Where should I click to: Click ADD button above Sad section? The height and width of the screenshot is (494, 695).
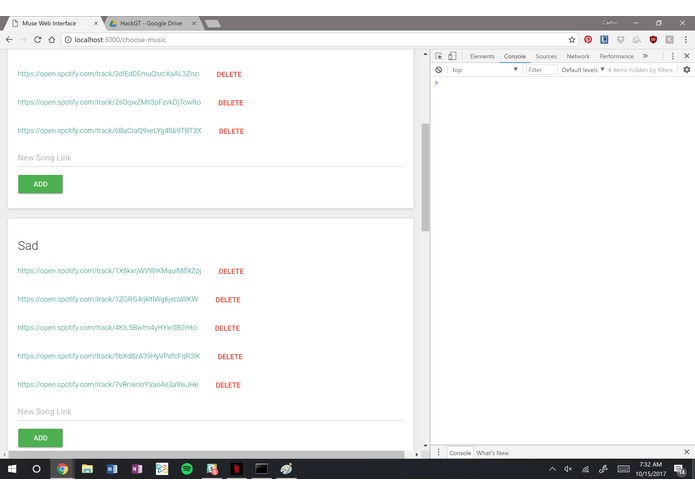(40, 184)
